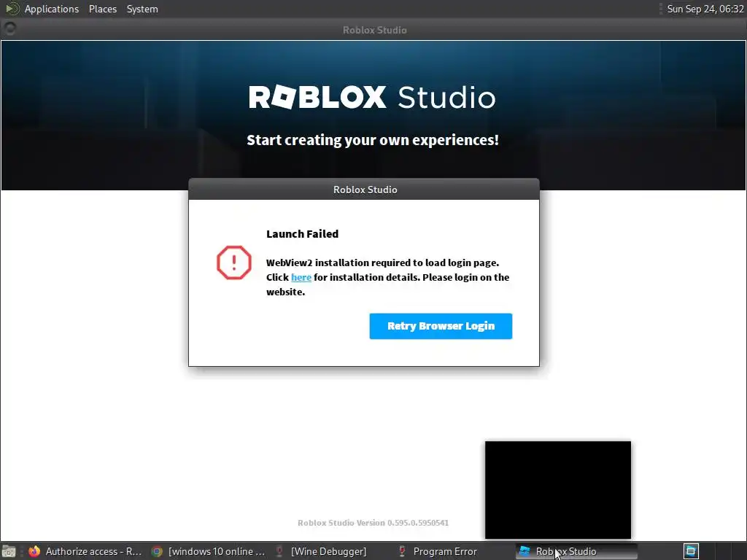Viewport: 747px width, 560px height.
Task: Switch to the Chrome windows 10 online window
Action: pyautogui.click(x=208, y=551)
